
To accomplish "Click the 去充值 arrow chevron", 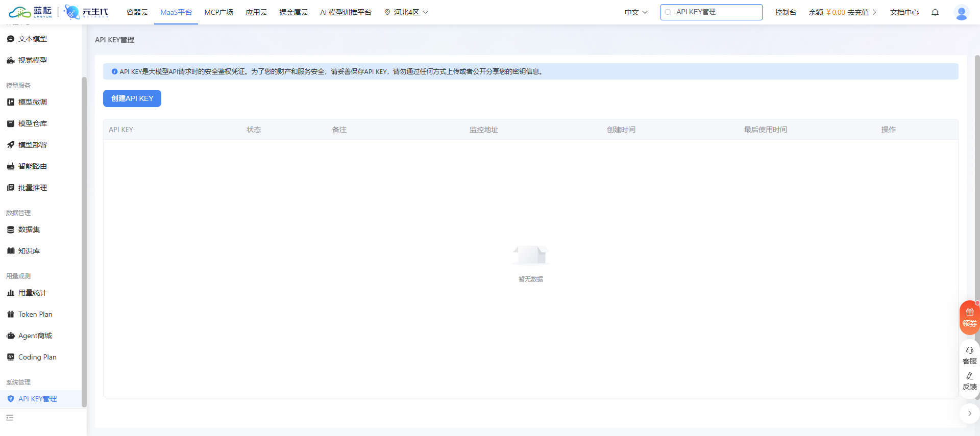I will (874, 12).
